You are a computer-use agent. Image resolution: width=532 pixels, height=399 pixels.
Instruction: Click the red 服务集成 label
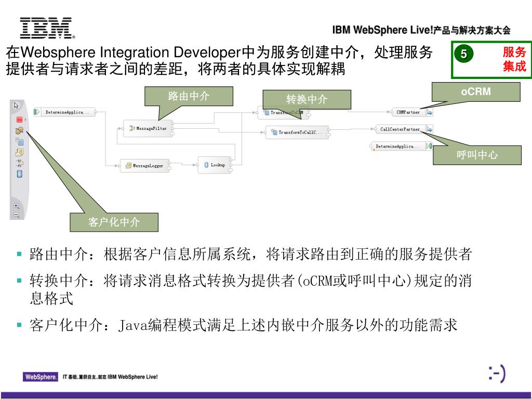[x=514, y=59]
